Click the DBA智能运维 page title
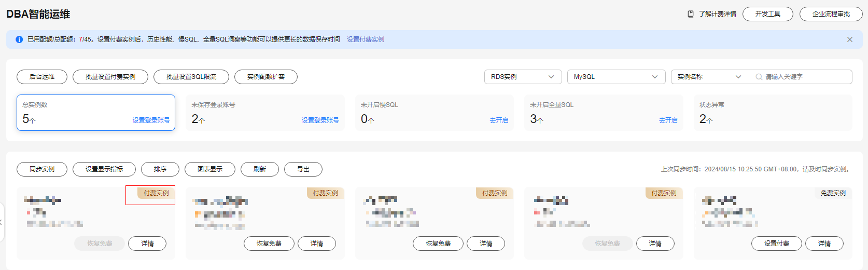868x270 pixels. (38, 14)
